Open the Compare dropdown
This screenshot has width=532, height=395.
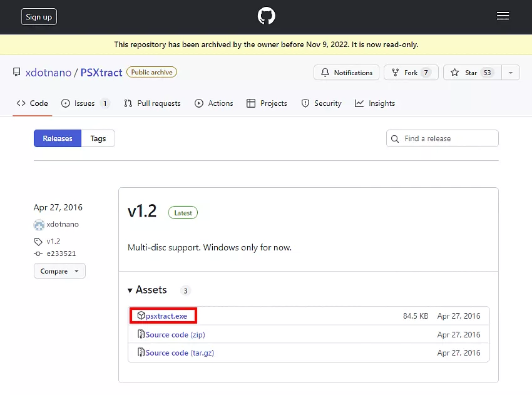click(59, 271)
